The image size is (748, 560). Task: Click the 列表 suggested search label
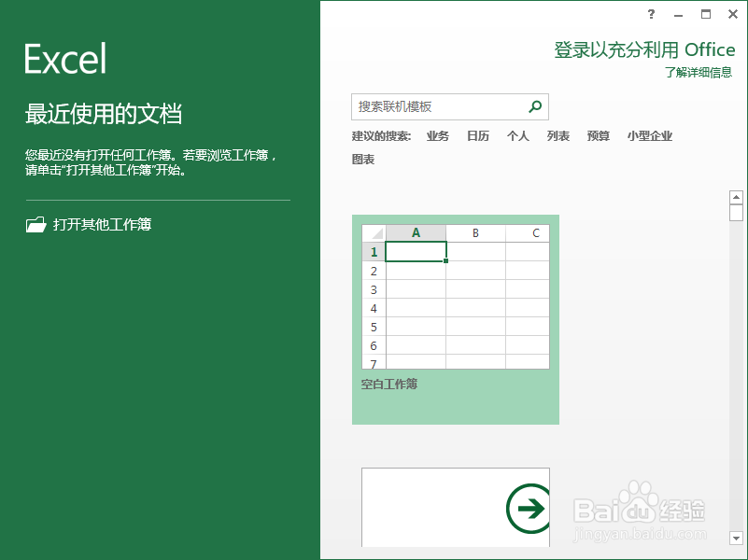click(557, 135)
